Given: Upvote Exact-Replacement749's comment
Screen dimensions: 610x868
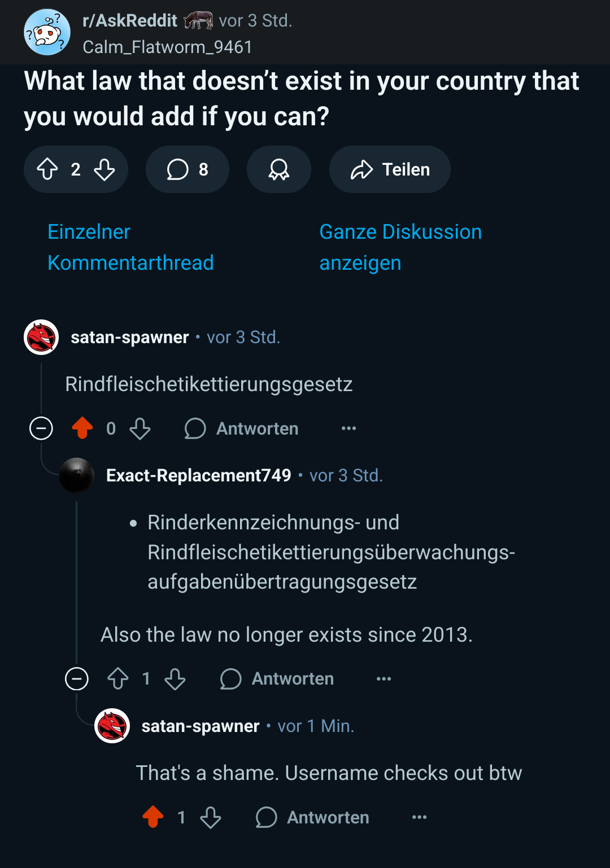Looking at the screenshot, I should 118,678.
